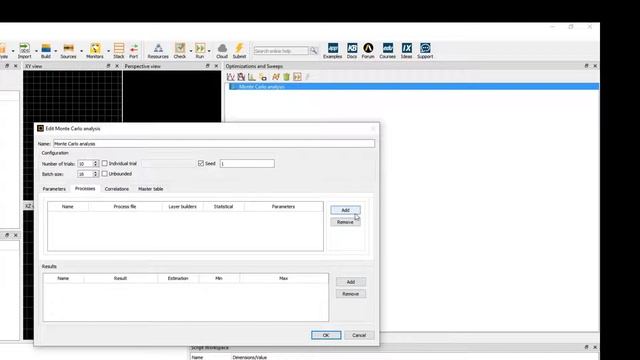Image resolution: width=640 pixels, height=360 pixels.
Task: Click the Layer builders column header
Action: coord(182,207)
